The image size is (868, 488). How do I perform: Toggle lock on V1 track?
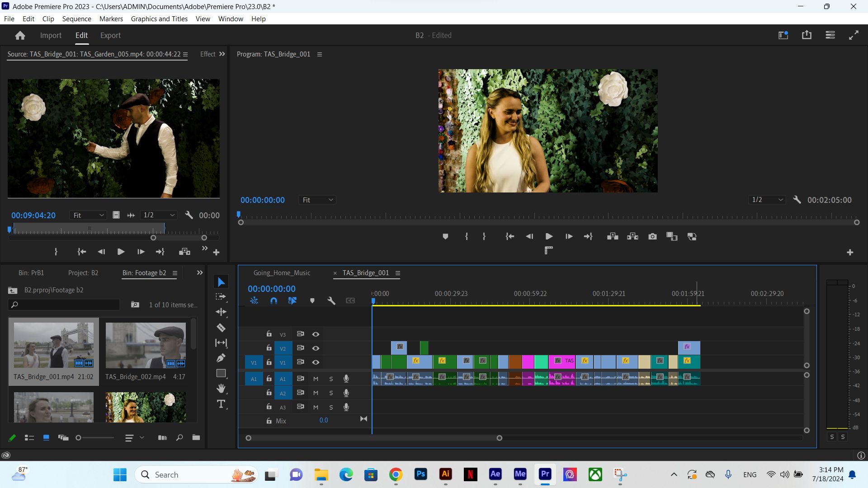point(269,362)
